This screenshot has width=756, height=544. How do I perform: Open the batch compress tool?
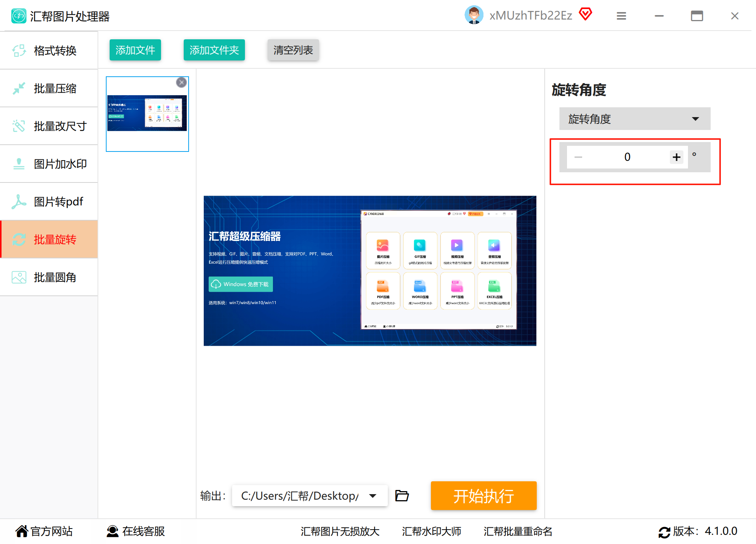pos(49,88)
